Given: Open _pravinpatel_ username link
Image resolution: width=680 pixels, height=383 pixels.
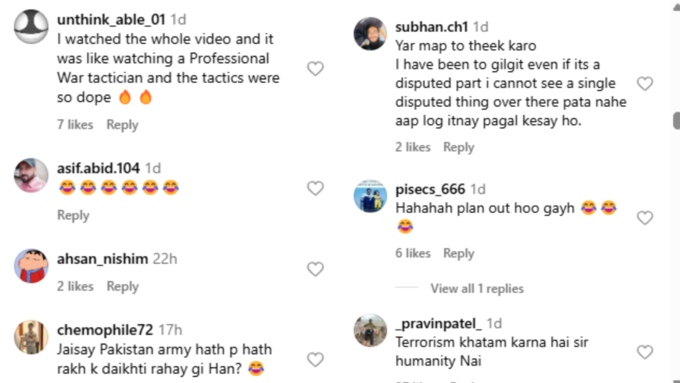Looking at the screenshot, I should pyautogui.click(x=438, y=324).
